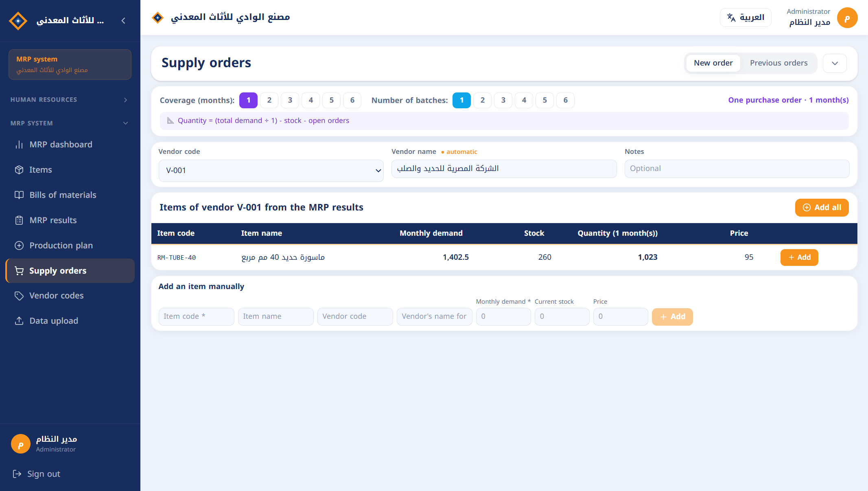Click the MRP results clipboard icon
The image size is (868, 491).
[x=19, y=220]
